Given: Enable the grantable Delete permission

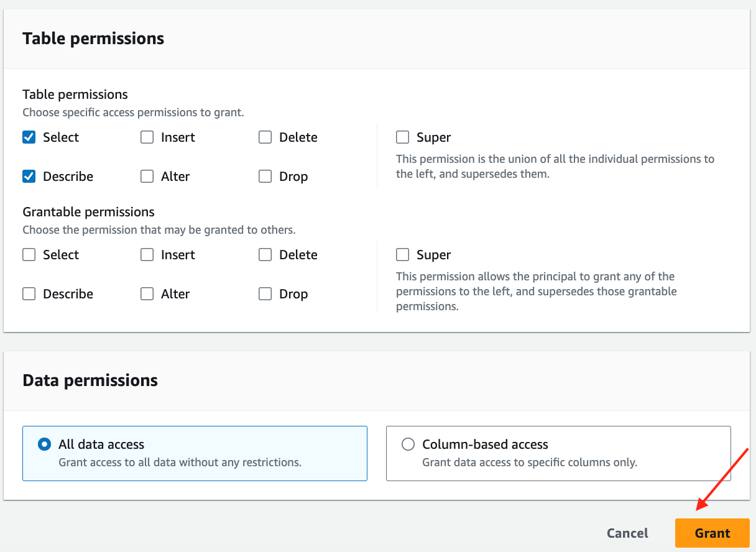Looking at the screenshot, I should [x=265, y=255].
